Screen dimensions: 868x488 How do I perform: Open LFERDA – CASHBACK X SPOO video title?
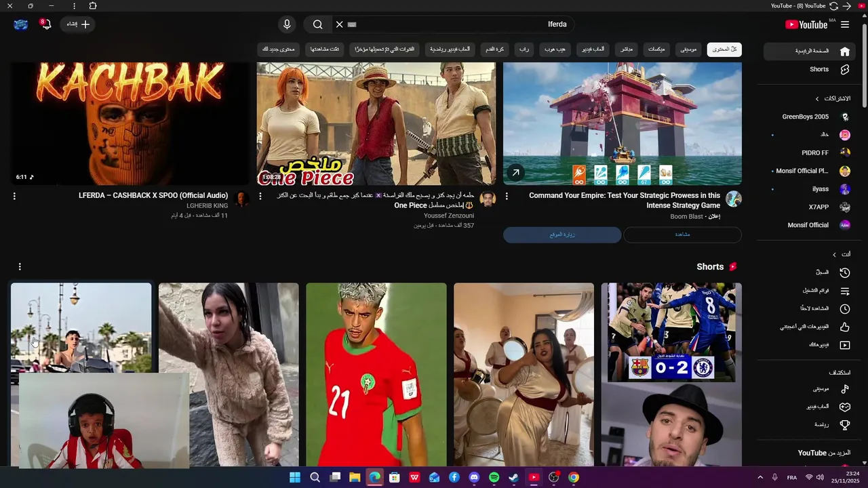point(153,196)
